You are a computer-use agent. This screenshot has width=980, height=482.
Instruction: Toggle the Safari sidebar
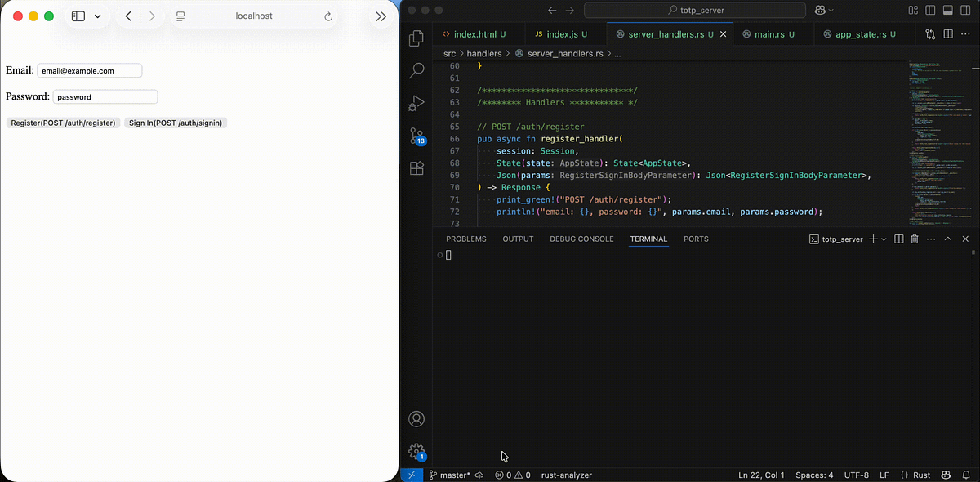(78, 16)
